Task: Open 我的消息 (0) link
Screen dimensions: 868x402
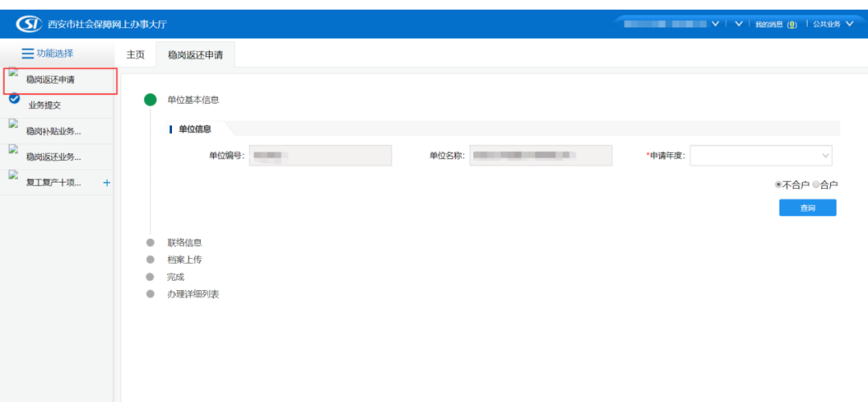Action: [x=776, y=24]
